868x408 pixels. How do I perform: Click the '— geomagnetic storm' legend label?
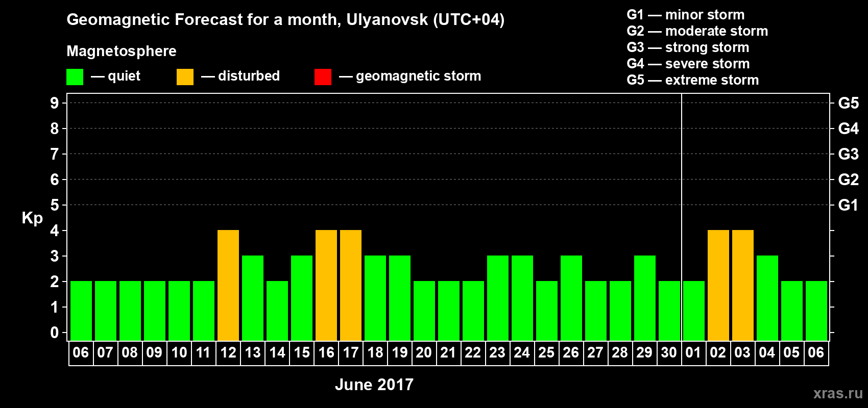[x=410, y=76]
